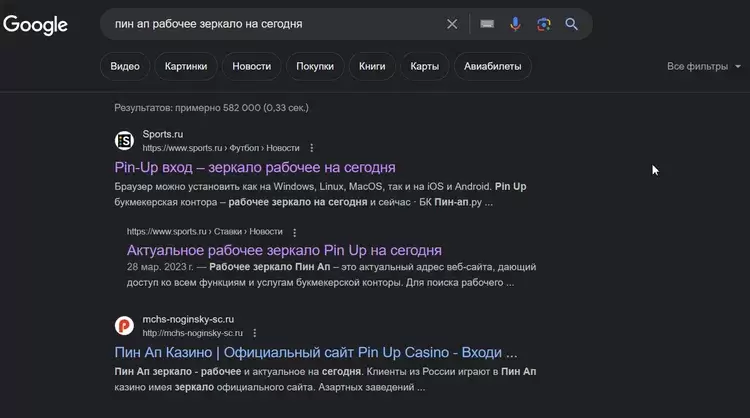
Task: Switch to the Карты filter tab
Action: (425, 66)
